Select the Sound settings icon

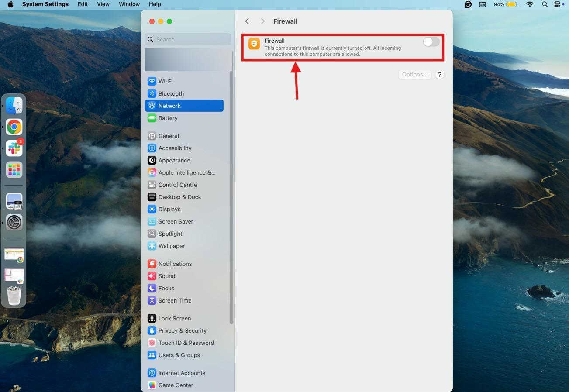pyautogui.click(x=152, y=276)
